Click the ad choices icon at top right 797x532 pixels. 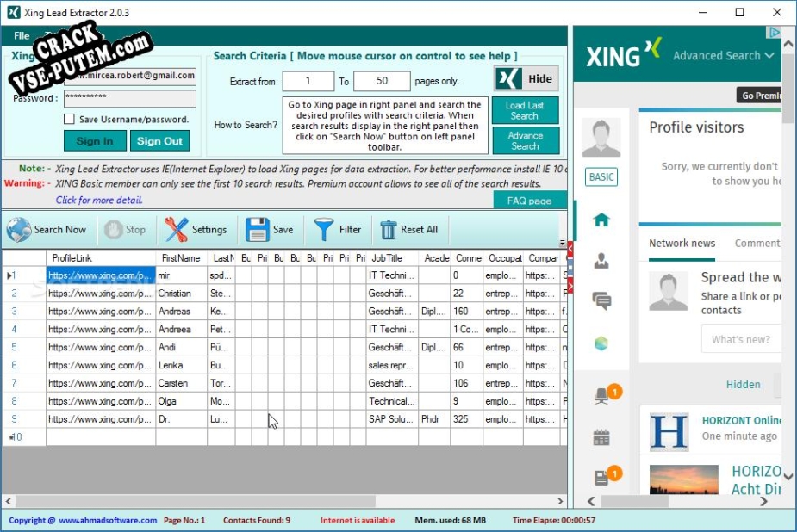click(x=773, y=33)
